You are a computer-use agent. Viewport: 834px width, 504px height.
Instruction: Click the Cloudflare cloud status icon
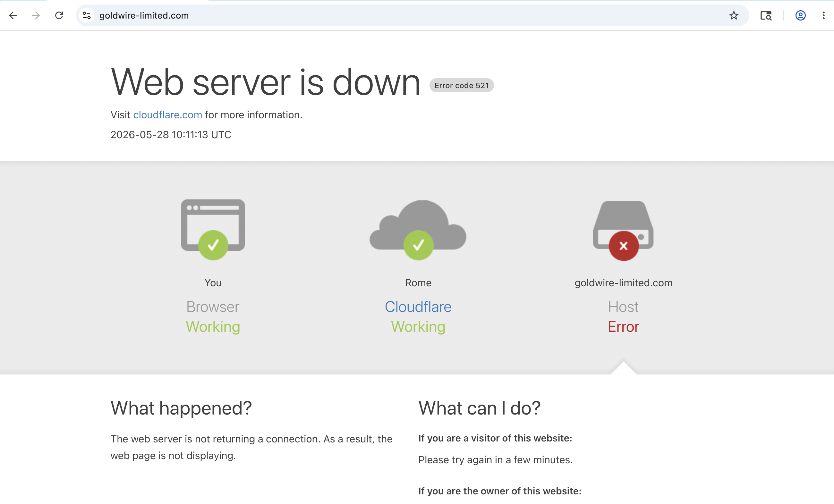418,230
